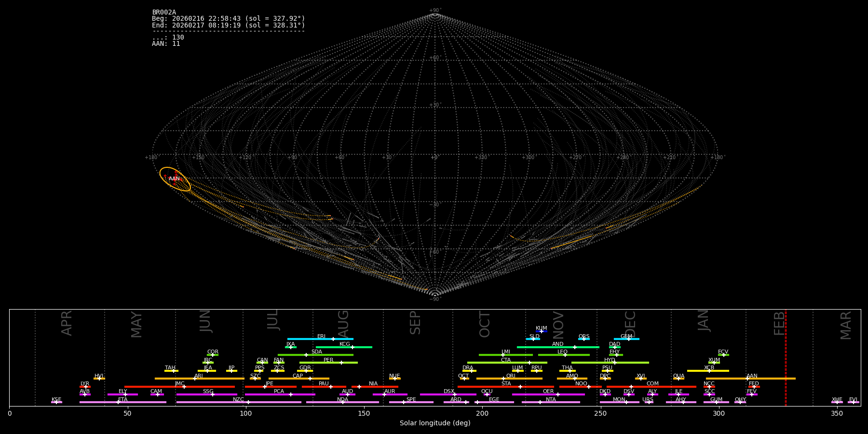Click the End: 20260217 08:19:19 line
Viewport: 868px width, 434px height.
tap(229, 25)
